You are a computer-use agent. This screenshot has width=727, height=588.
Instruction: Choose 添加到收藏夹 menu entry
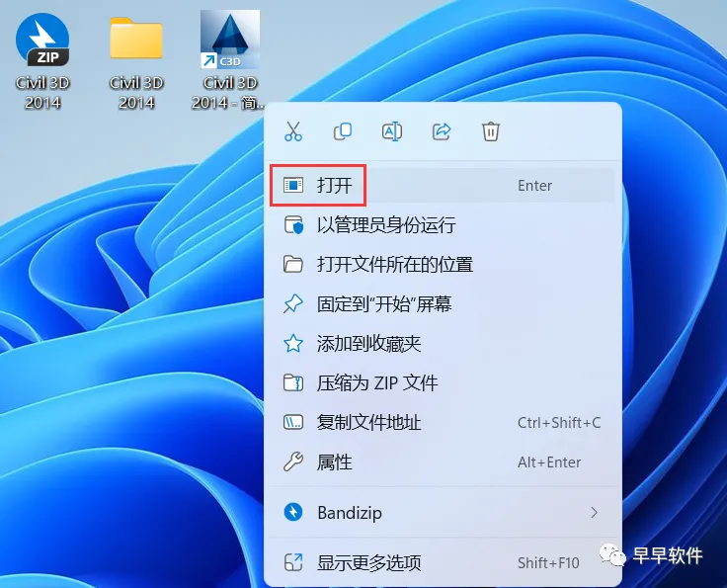pyautogui.click(x=442, y=344)
